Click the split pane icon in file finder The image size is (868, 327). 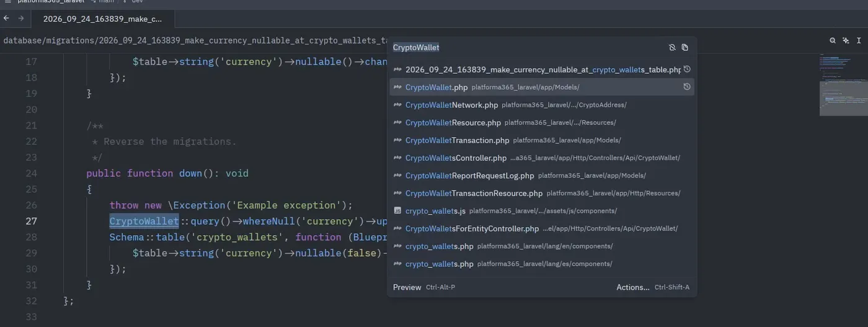(x=685, y=47)
